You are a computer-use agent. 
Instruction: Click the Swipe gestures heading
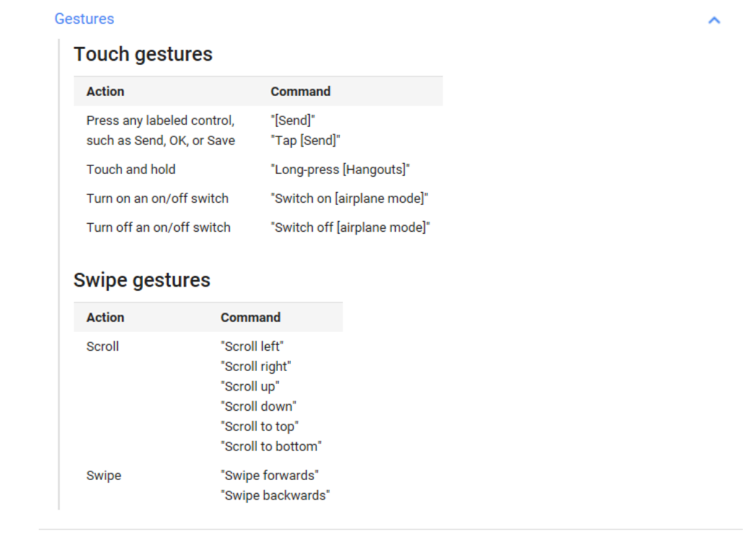(142, 280)
